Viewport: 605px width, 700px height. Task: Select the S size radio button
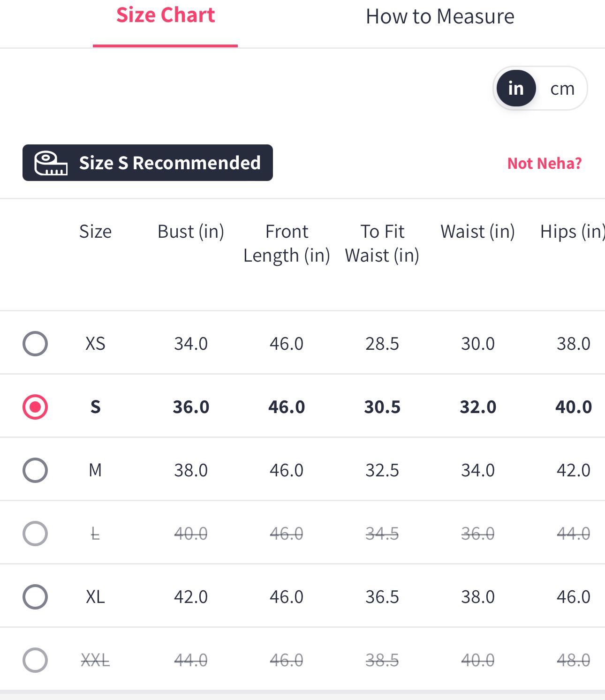click(35, 406)
